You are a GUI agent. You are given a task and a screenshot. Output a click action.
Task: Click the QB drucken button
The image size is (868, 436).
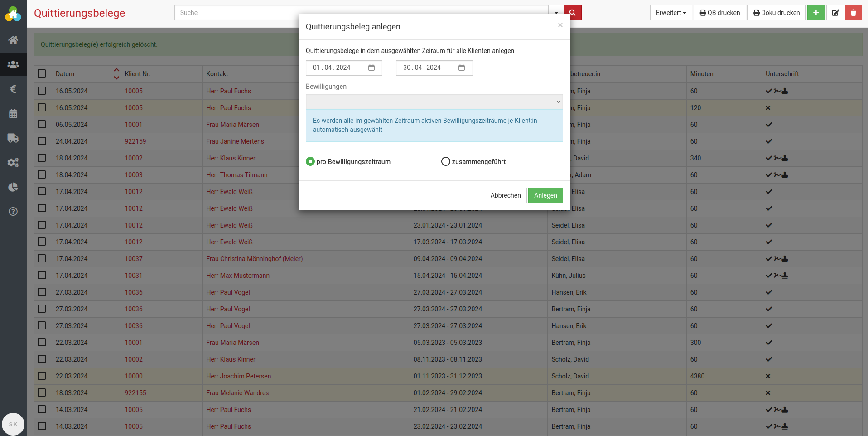[x=719, y=13]
